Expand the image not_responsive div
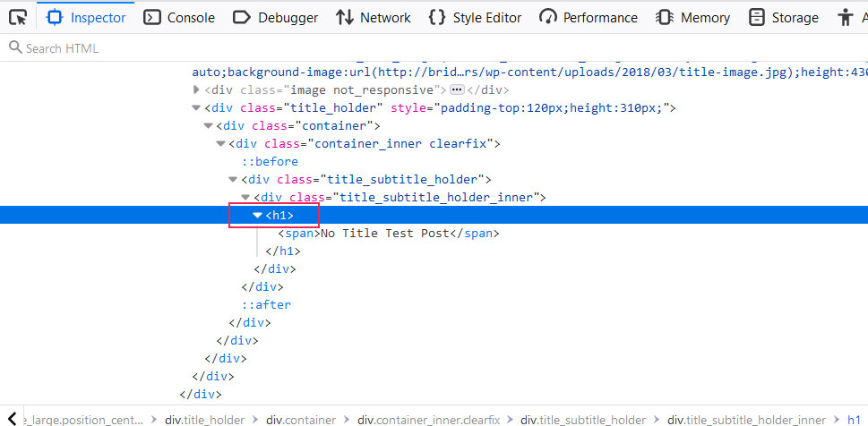 [197, 90]
